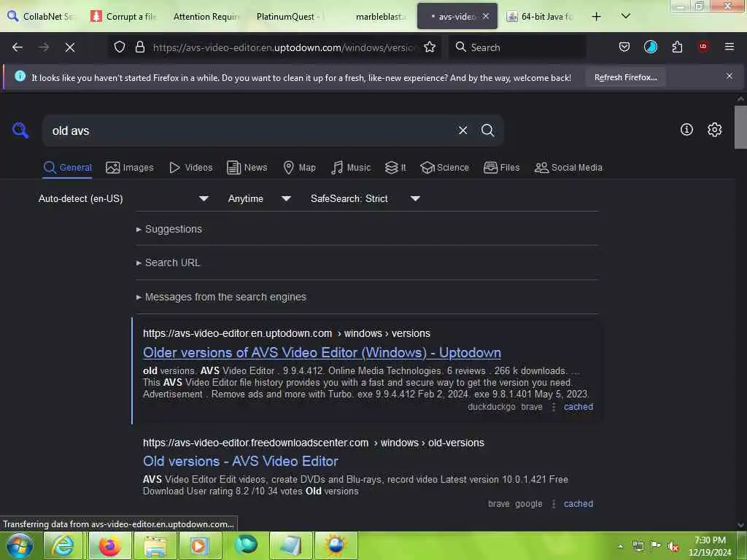This screenshot has height=560, width=747.
Task: Open cached link of freedownloadscenter result
Action: (578, 504)
